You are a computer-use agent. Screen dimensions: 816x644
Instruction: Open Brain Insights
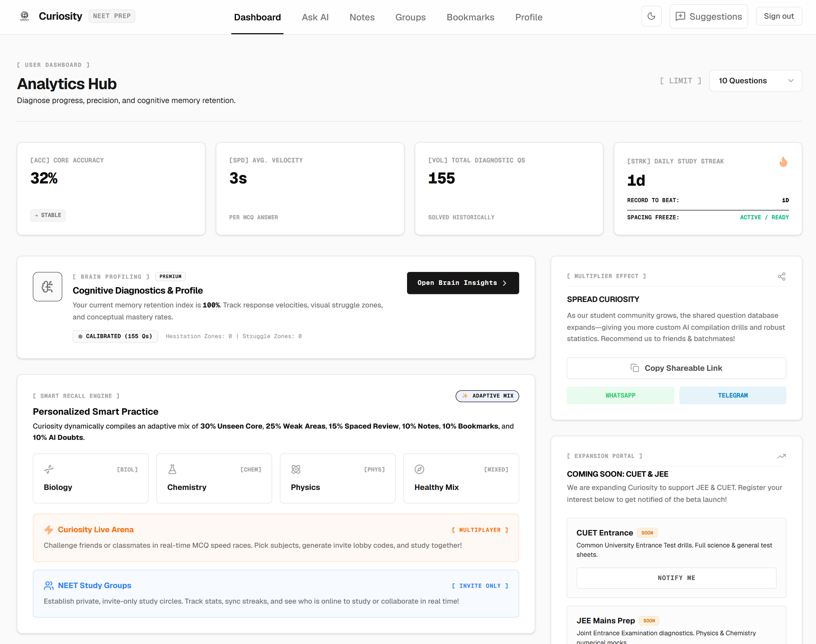[463, 283]
